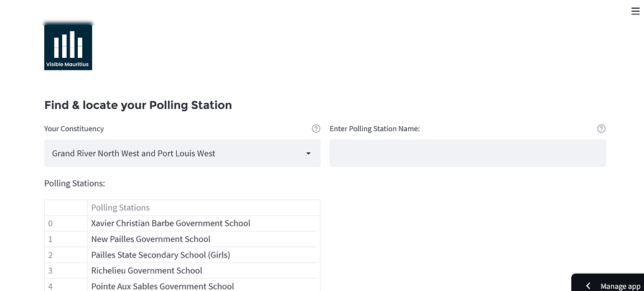Select Xavier Christian Barbe Government School row
The height and width of the screenshot is (291, 644).
click(x=171, y=223)
